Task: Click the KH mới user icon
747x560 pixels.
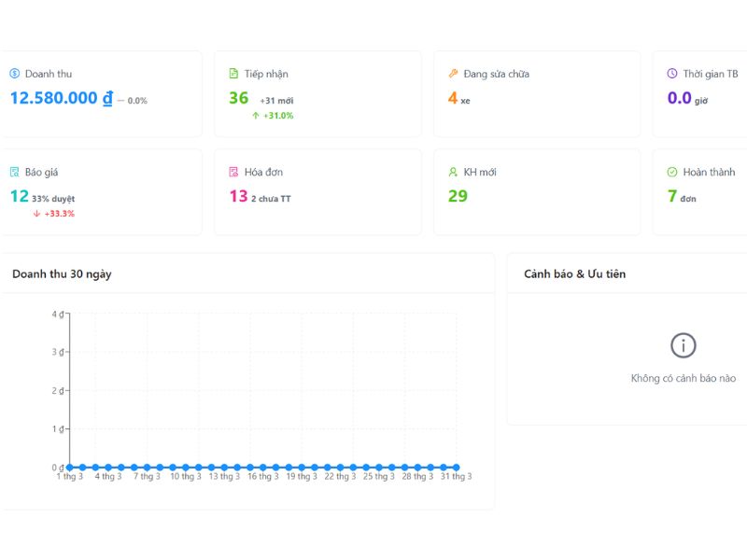Action: [x=453, y=173]
